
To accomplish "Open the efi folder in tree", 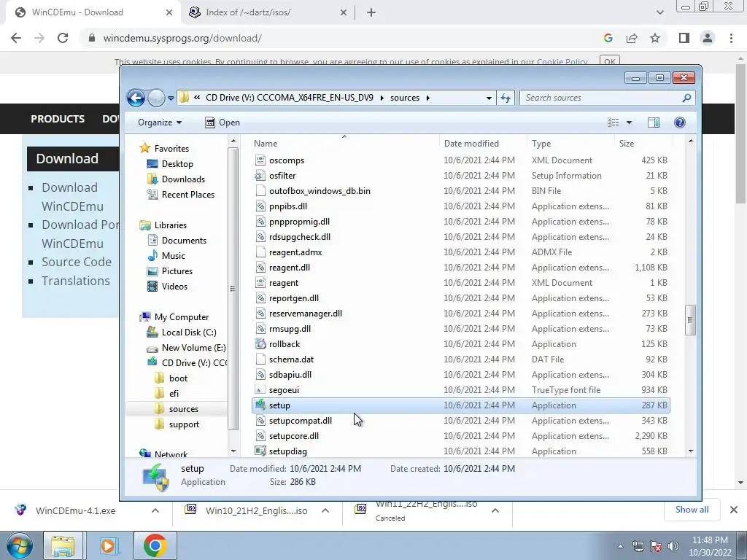I will point(174,393).
